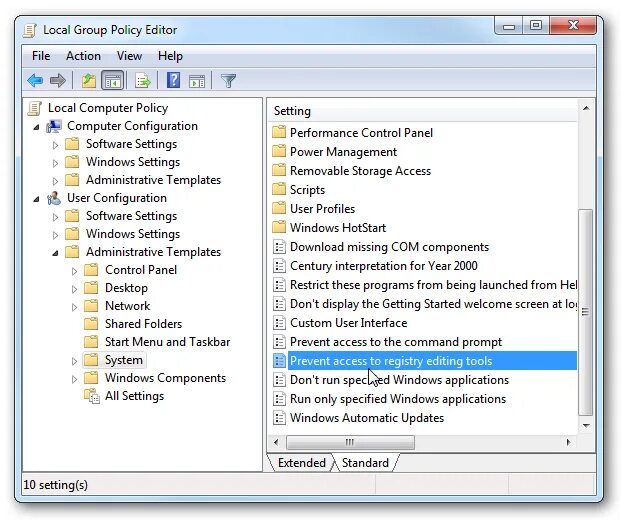The width and height of the screenshot is (623, 520).
Task: Click the title bar Local Group Policy Editor icon
Action: (30, 30)
